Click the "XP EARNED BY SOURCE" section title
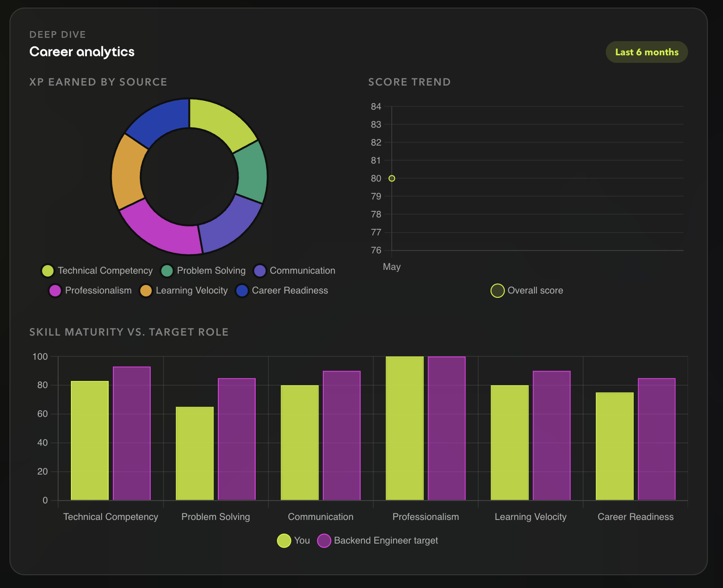The width and height of the screenshot is (723, 588). click(x=98, y=82)
